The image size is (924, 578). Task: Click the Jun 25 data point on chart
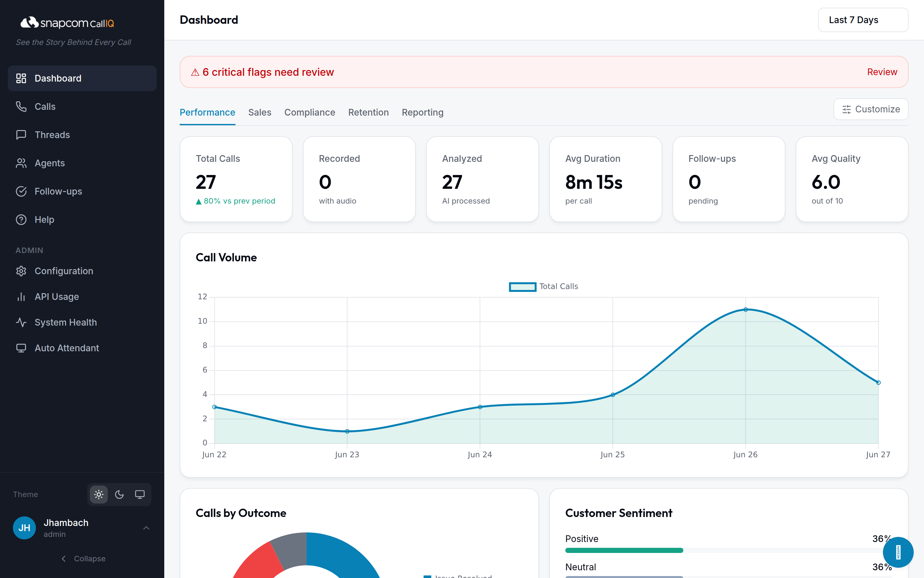click(x=613, y=395)
